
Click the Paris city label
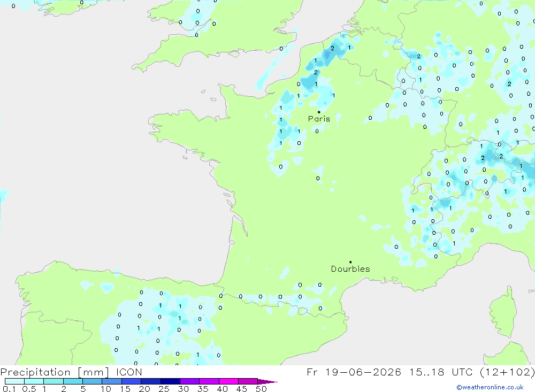coord(319,119)
